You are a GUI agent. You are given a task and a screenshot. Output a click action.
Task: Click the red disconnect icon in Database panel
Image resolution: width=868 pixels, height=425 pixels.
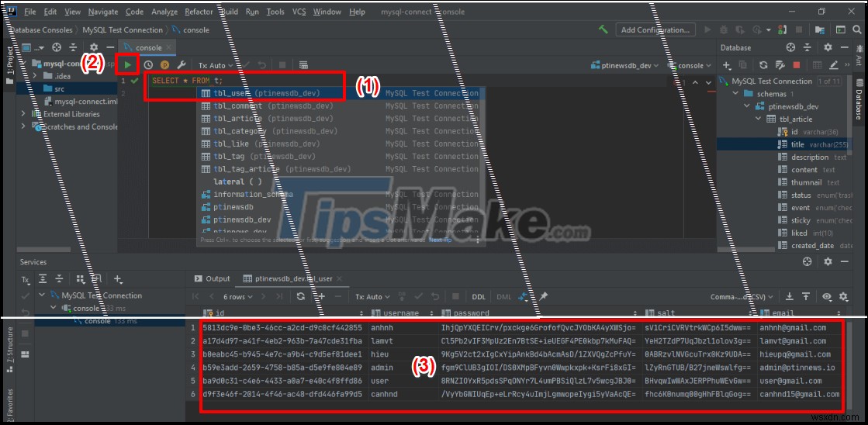(797, 65)
